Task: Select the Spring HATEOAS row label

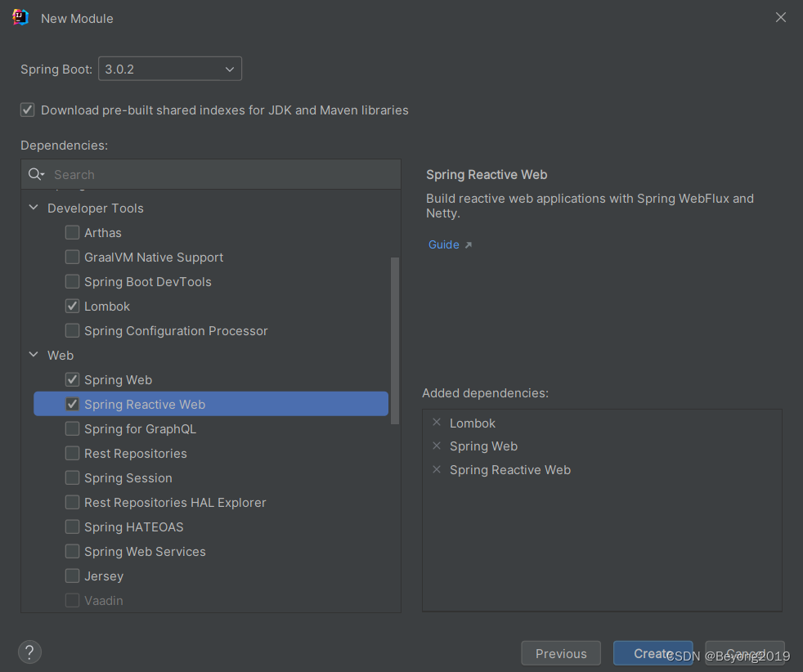Action: pyautogui.click(x=133, y=526)
